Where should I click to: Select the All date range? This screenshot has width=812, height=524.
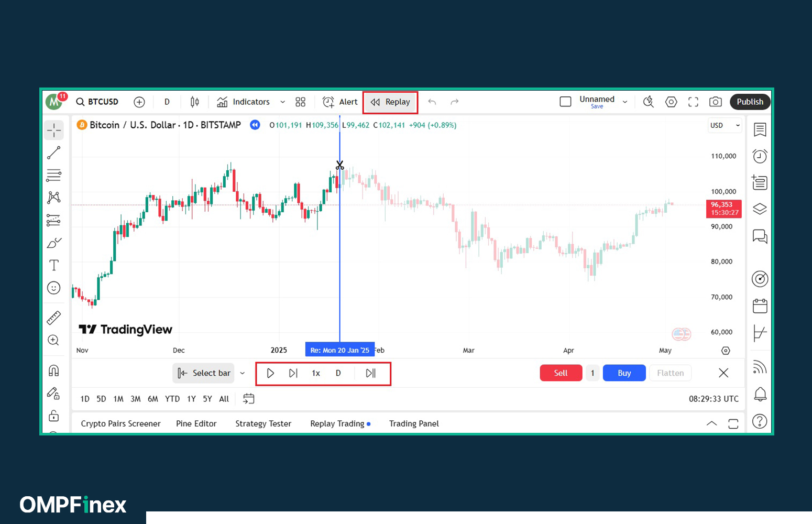click(224, 399)
